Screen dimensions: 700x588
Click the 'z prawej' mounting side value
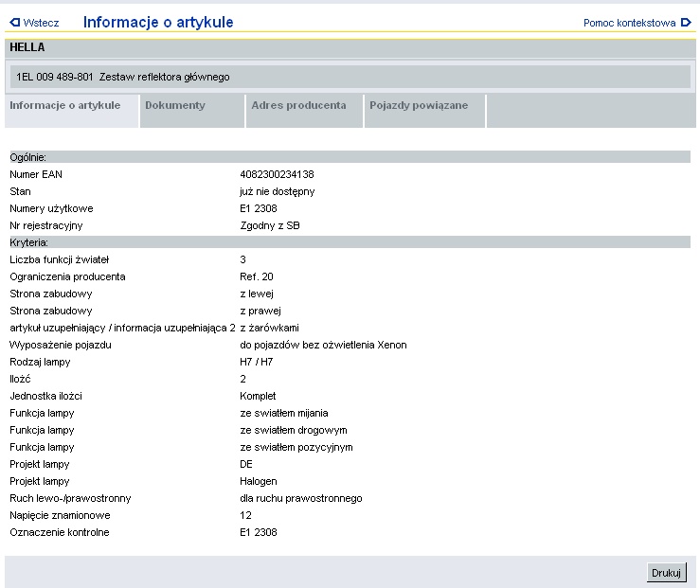(x=260, y=311)
